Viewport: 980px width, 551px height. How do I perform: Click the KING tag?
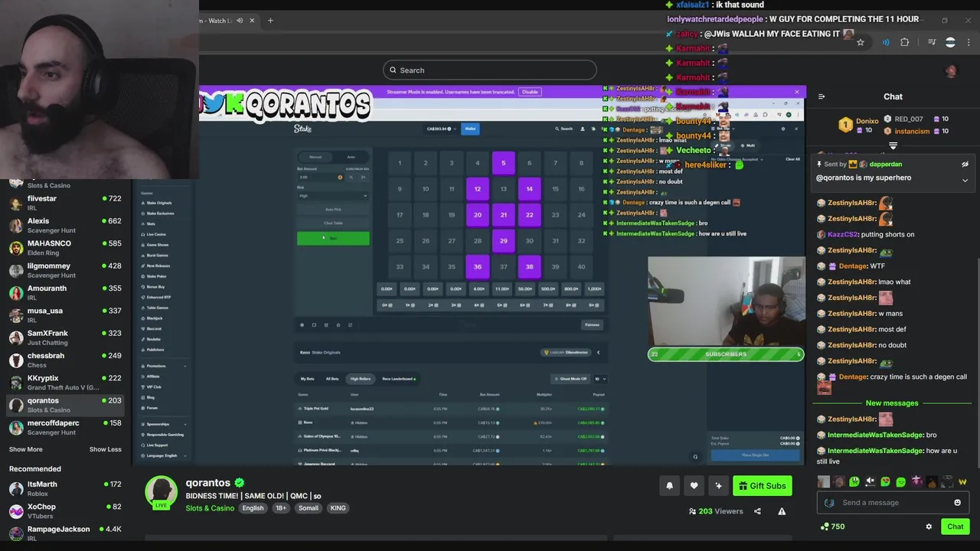[338, 508]
